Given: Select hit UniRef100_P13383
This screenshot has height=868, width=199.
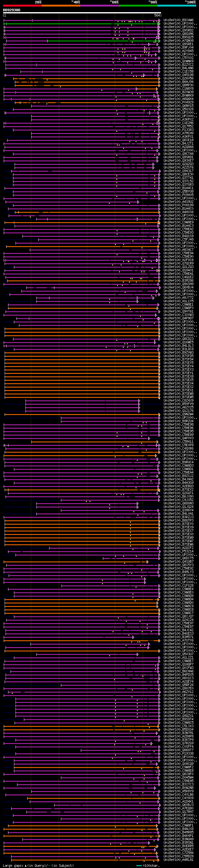Looking at the screenshot, I should click(178, 130).
